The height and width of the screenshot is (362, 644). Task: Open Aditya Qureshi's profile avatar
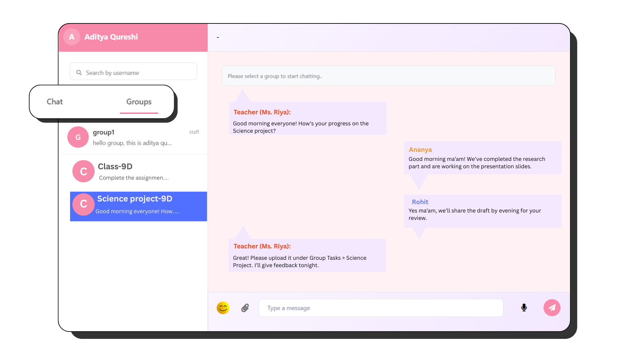point(71,37)
